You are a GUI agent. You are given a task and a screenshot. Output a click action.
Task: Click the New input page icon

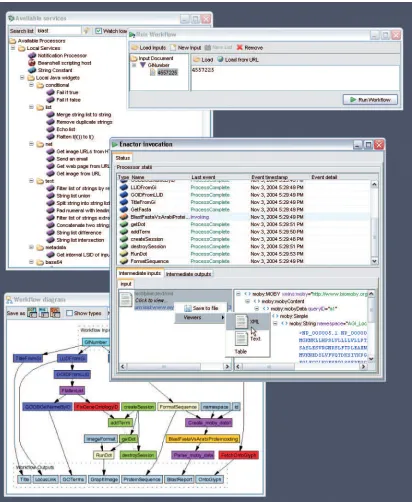pyautogui.click(x=173, y=48)
